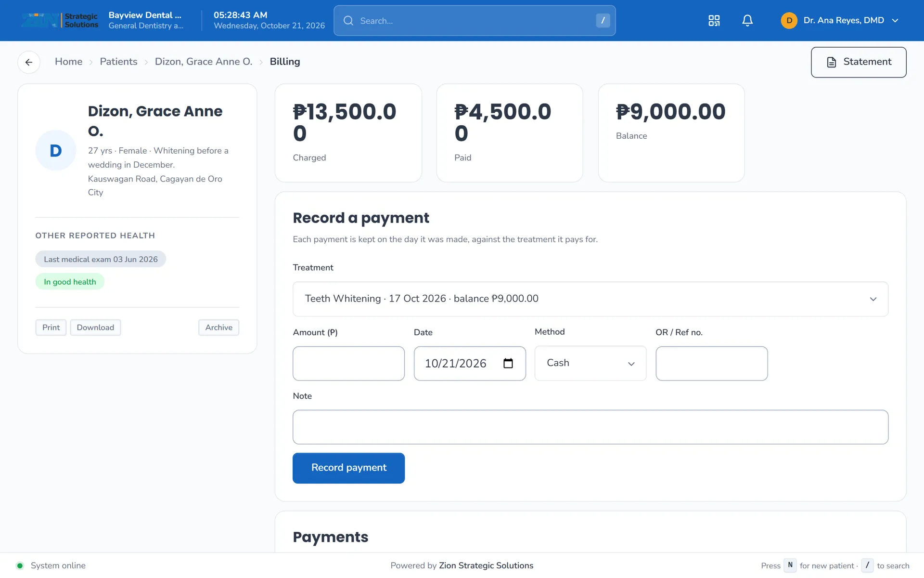The width and height of the screenshot is (924, 578).
Task: Click the OTHER REPORTED HEALTH label
Action: point(95,236)
